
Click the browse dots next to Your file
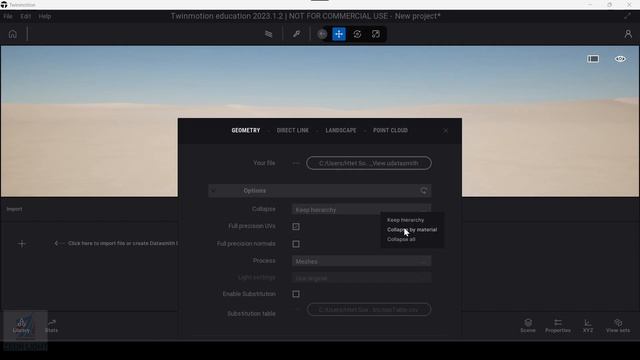coord(296,163)
